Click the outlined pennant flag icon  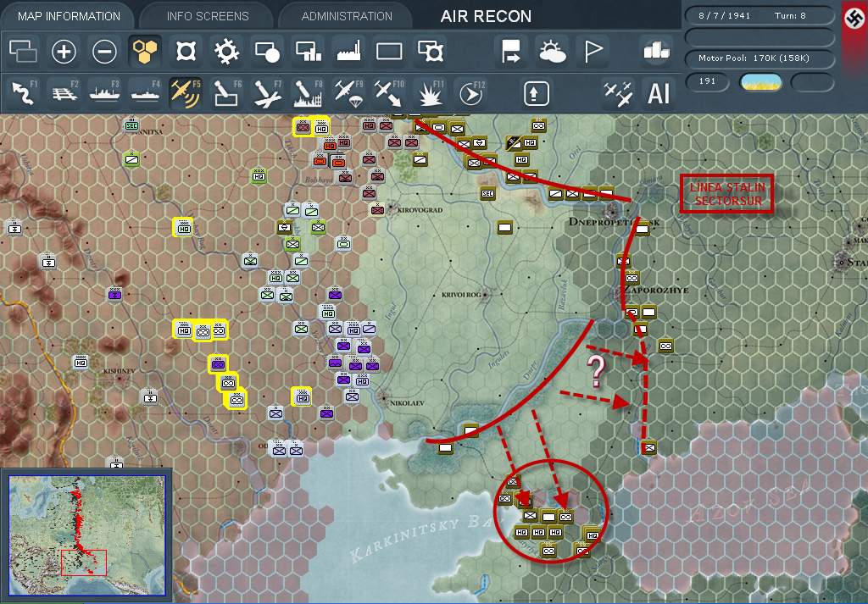593,52
